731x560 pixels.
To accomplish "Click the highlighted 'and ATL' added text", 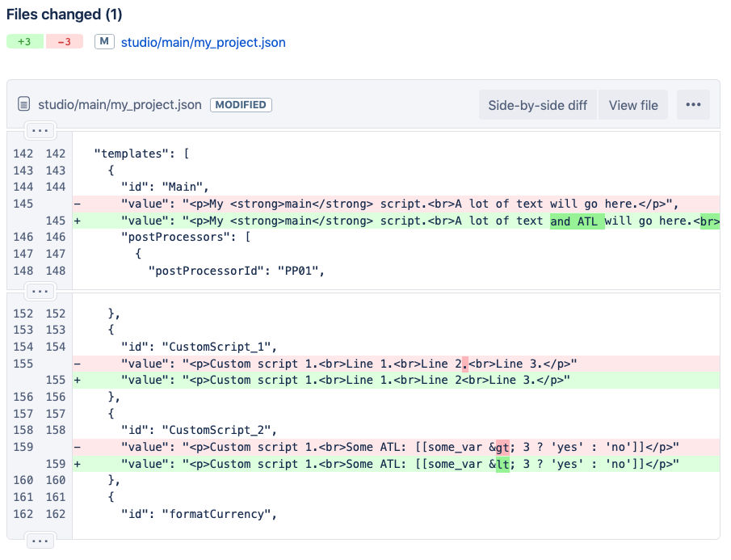I will 577,221.
